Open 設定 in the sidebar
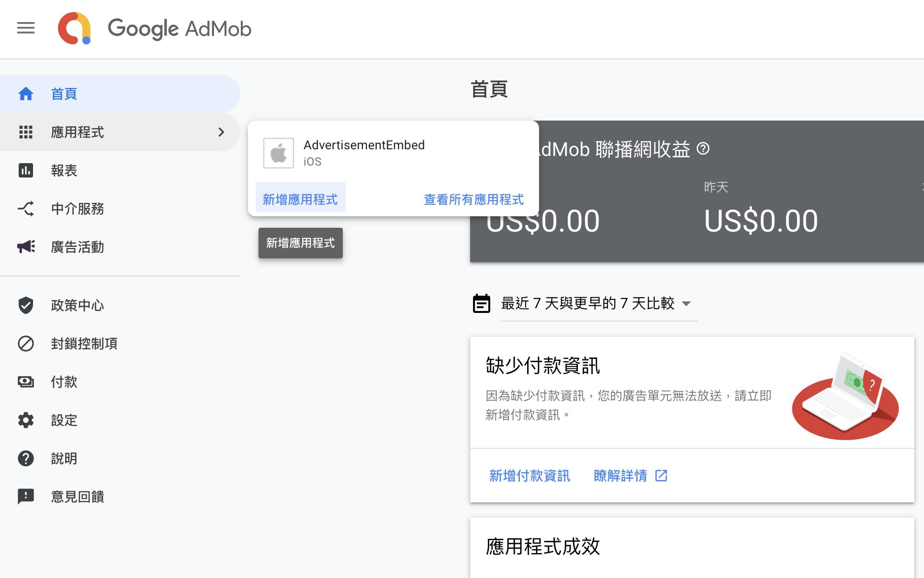Image resolution: width=924 pixels, height=578 pixels. click(120, 420)
